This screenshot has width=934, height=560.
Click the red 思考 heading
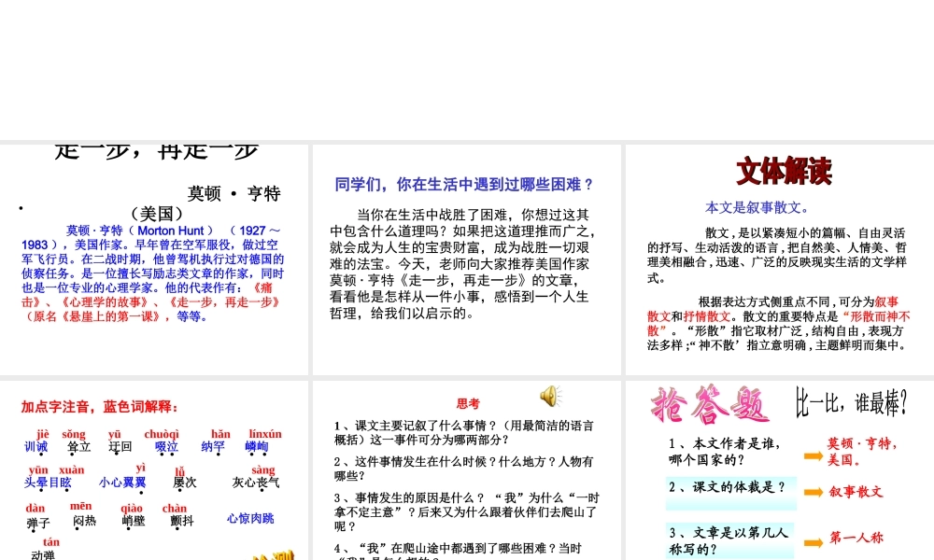[470, 403]
